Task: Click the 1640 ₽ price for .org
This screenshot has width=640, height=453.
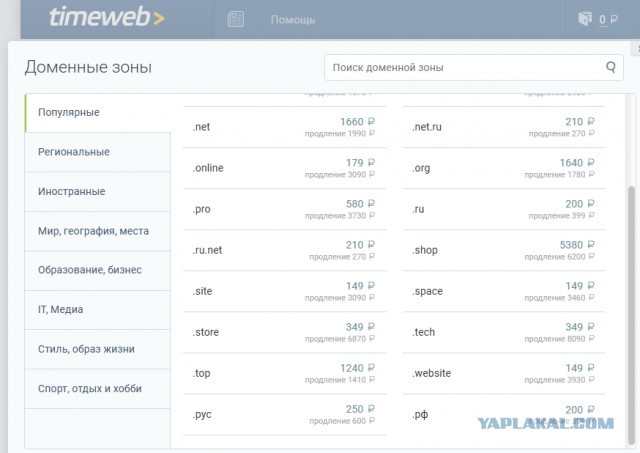Action: pyautogui.click(x=577, y=163)
